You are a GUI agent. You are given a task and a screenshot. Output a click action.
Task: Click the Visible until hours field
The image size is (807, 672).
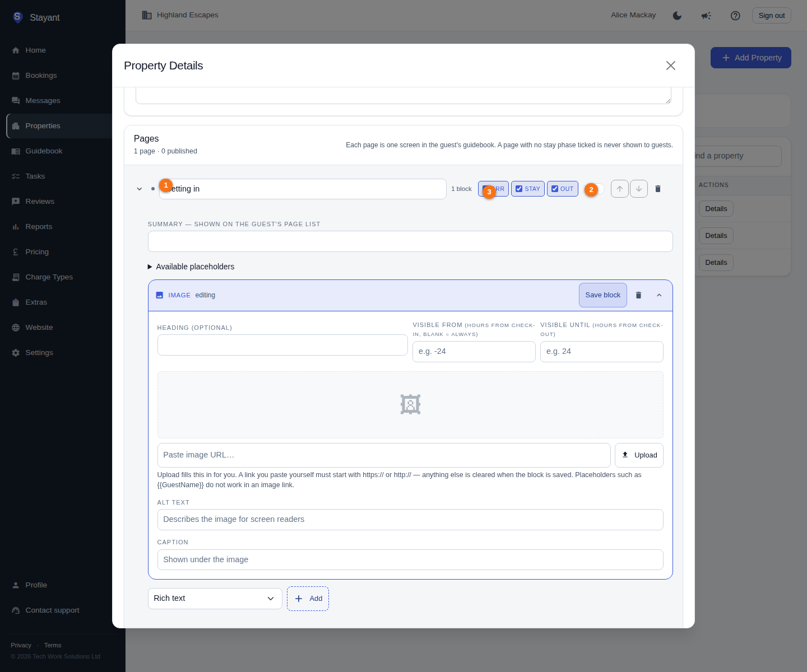click(602, 352)
